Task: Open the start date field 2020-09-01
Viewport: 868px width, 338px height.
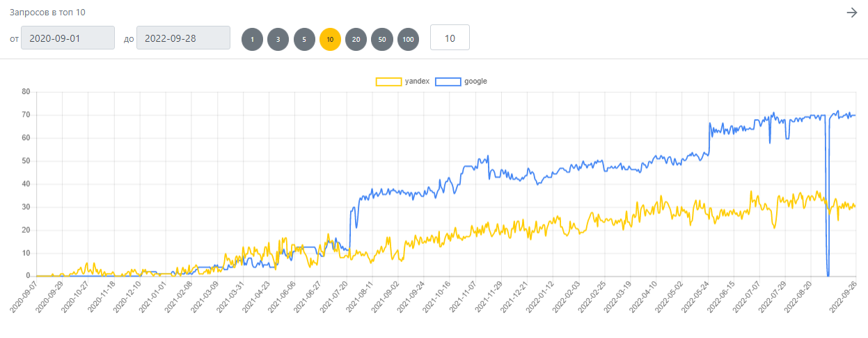Action: pyautogui.click(x=68, y=38)
